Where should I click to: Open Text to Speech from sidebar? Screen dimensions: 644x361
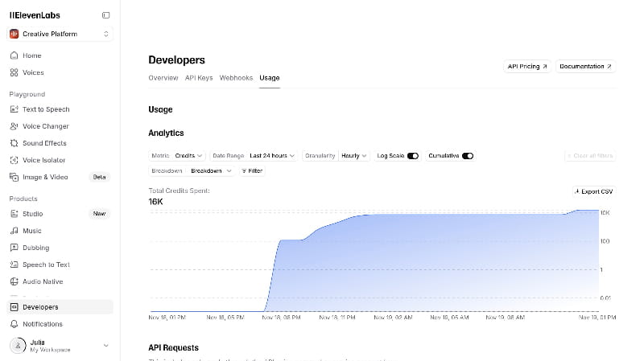click(60, 109)
